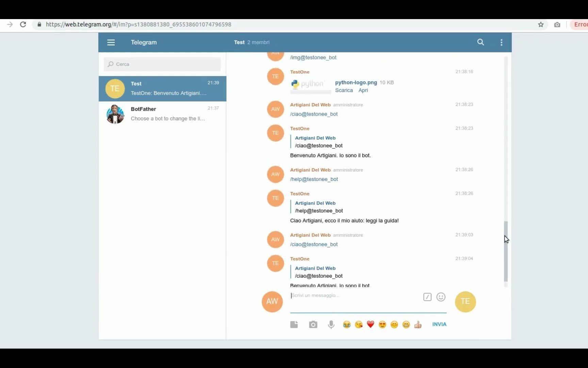The image size is (588, 368).
Task: Click the python-logo.png file name
Action: [x=356, y=82]
